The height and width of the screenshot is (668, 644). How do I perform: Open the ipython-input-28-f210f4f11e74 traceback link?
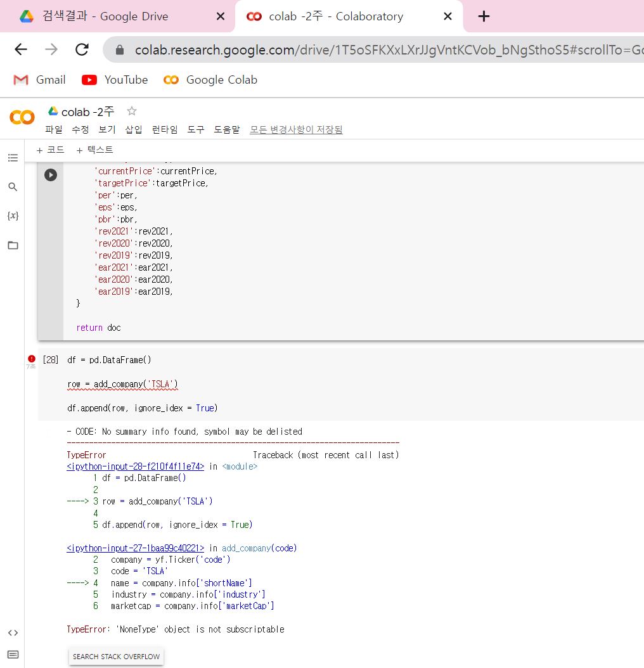tap(136, 466)
